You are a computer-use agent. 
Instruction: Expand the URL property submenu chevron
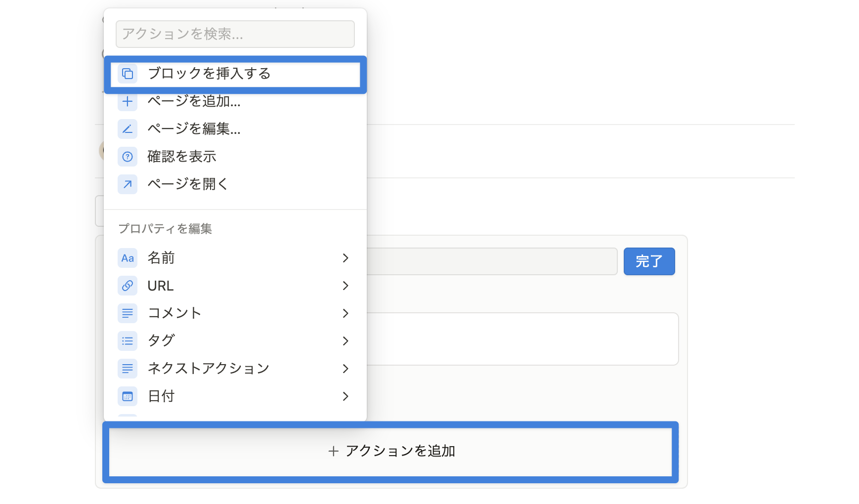click(x=345, y=286)
